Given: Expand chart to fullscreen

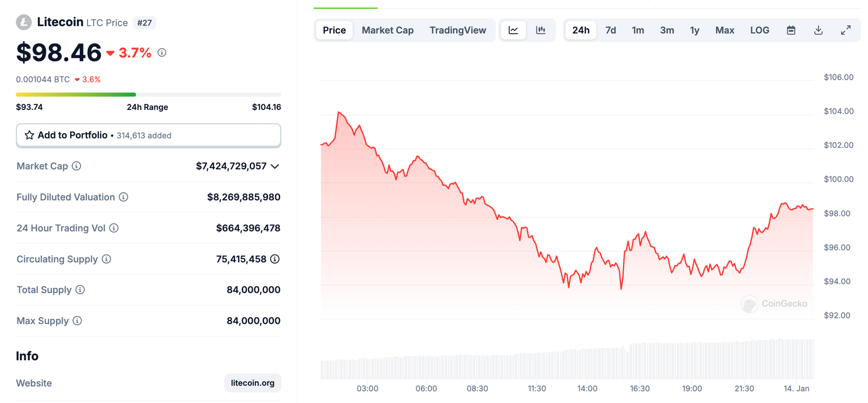Looking at the screenshot, I should click(845, 30).
